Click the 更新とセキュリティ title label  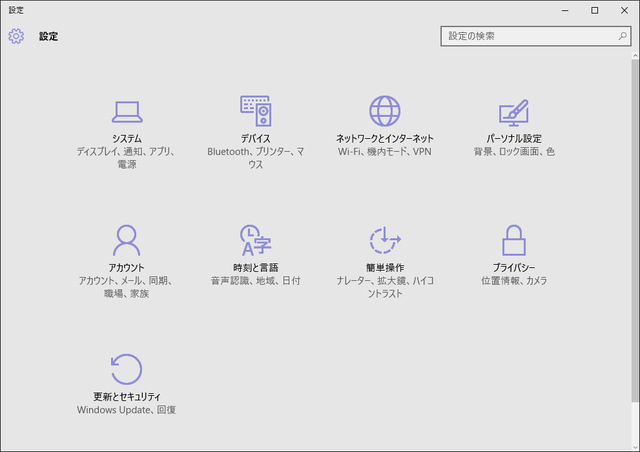[x=127, y=396]
